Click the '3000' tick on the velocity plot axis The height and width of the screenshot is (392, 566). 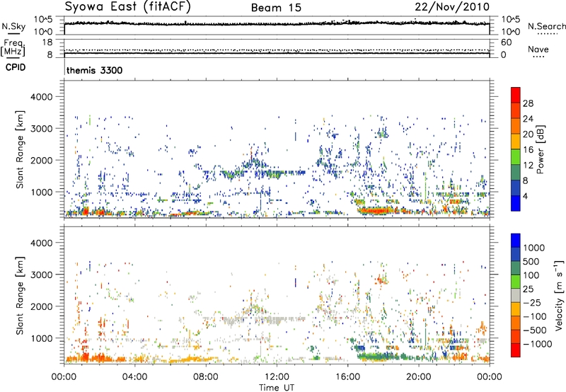(x=41, y=275)
